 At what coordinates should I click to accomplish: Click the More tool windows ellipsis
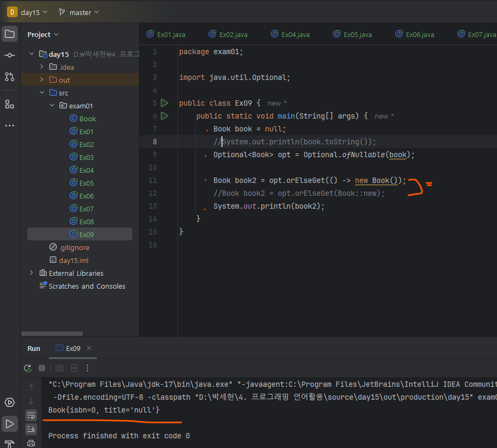point(10,126)
